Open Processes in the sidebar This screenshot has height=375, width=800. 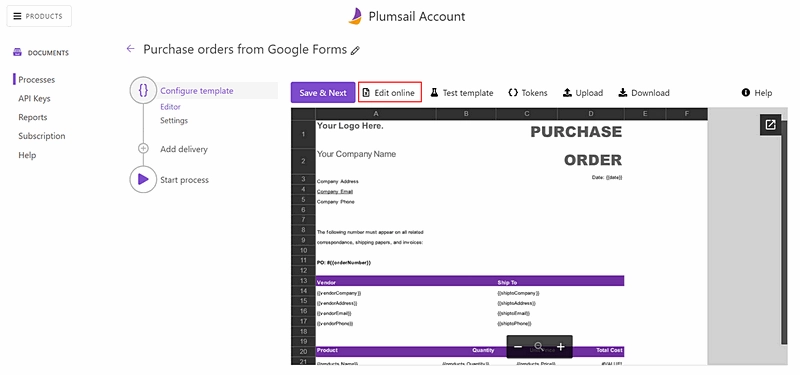click(37, 80)
